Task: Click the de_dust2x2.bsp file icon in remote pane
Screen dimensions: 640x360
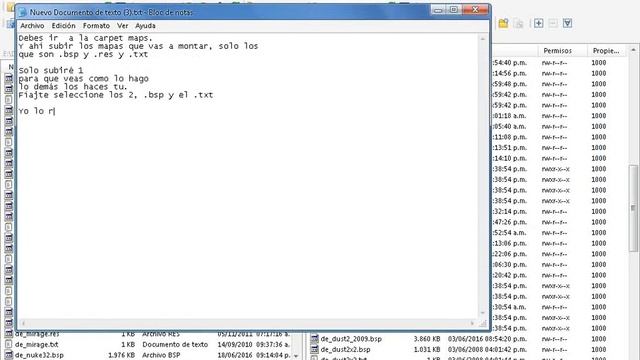Action: coord(314,349)
